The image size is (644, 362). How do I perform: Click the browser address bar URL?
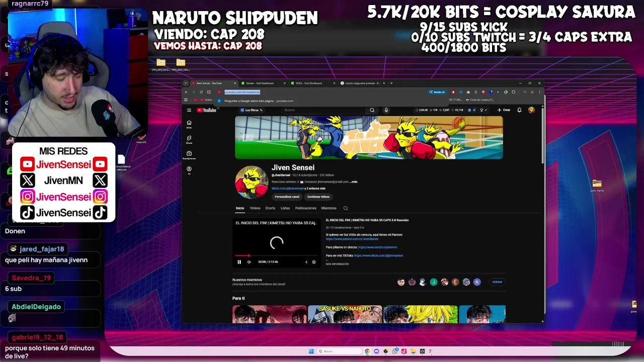pyautogui.click(x=242, y=92)
